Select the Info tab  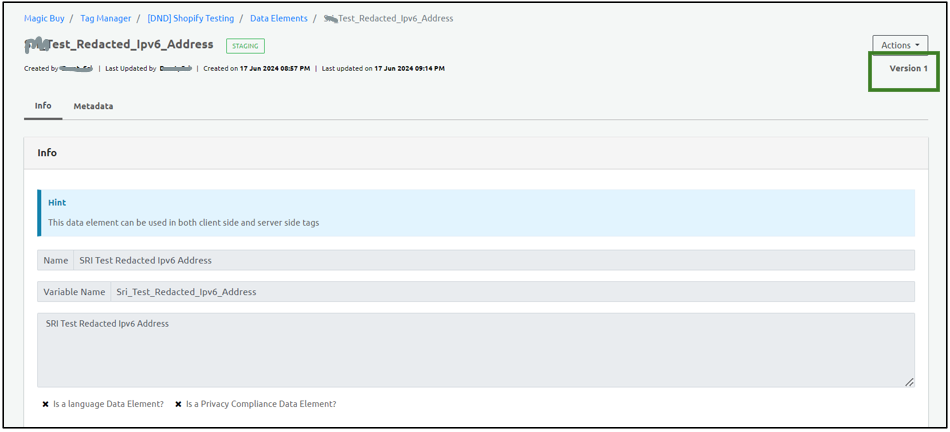[x=43, y=105]
